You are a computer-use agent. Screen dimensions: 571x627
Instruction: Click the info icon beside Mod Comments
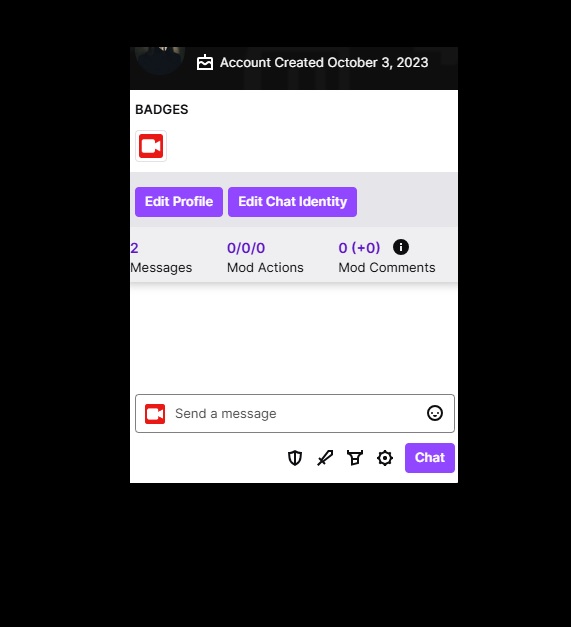[x=401, y=247]
